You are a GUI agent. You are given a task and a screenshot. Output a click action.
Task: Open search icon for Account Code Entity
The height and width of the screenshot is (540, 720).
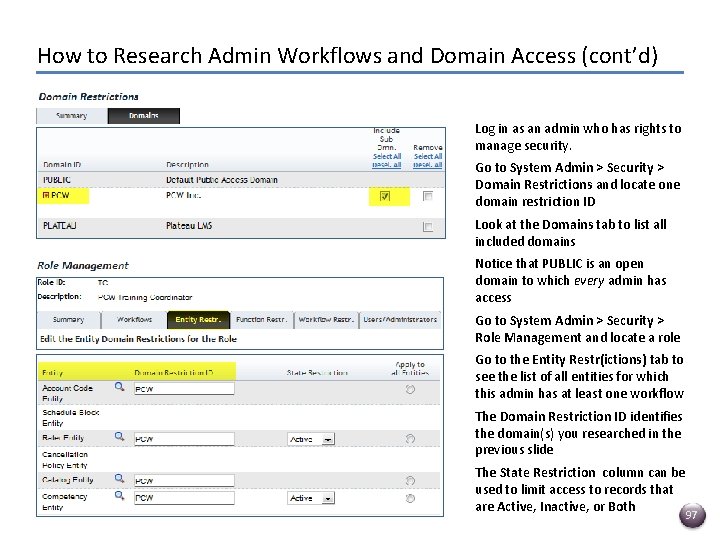(x=119, y=387)
